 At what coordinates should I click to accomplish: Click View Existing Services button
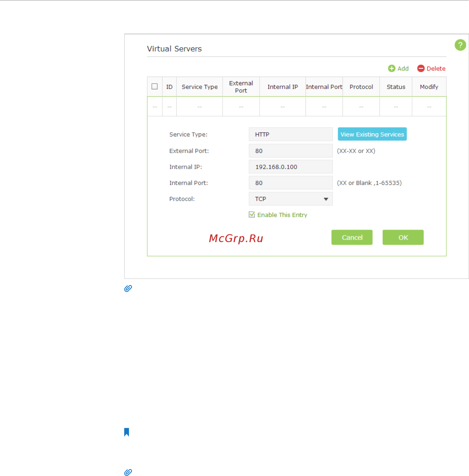(372, 134)
